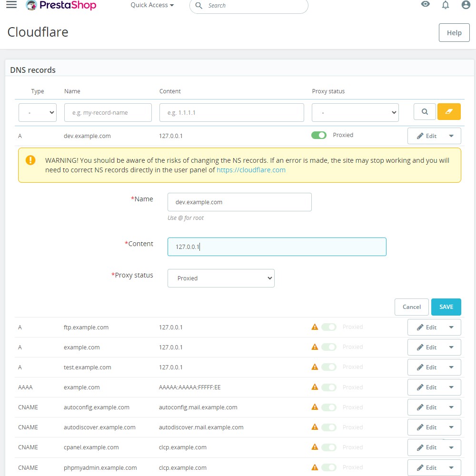
Task: Save the DNS record changes
Action: [x=446, y=307]
